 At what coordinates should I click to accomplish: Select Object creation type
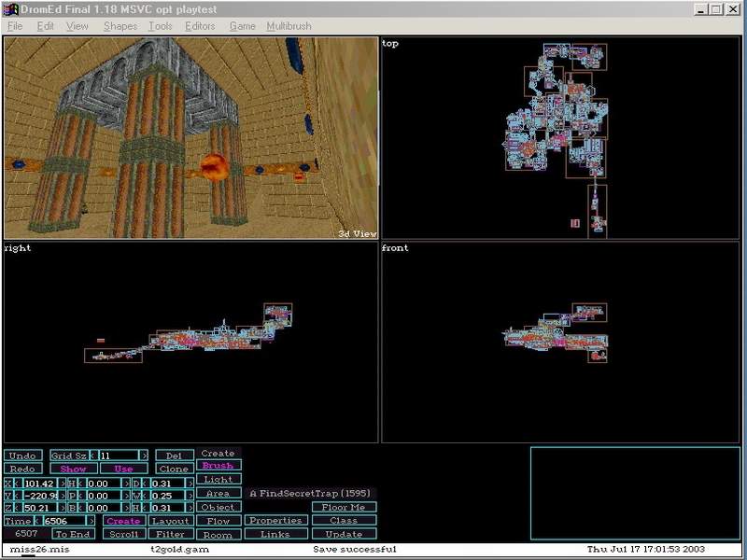[218, 507]
